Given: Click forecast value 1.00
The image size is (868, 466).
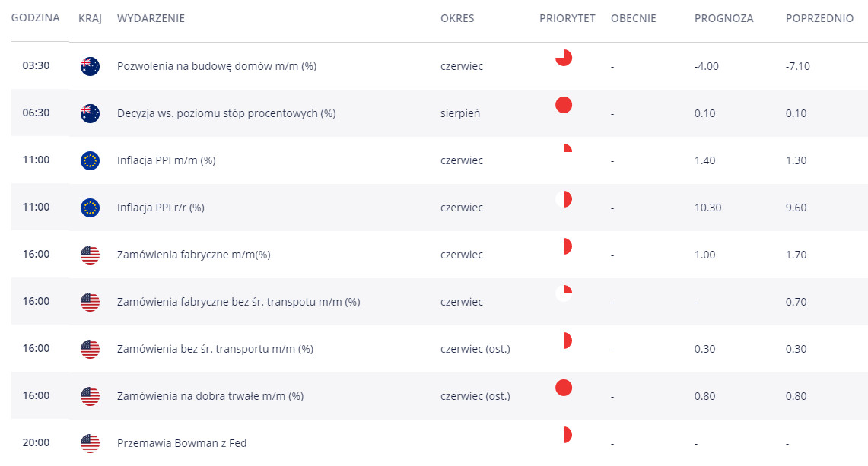Looking at the screenshot, I should pos(704,255).
